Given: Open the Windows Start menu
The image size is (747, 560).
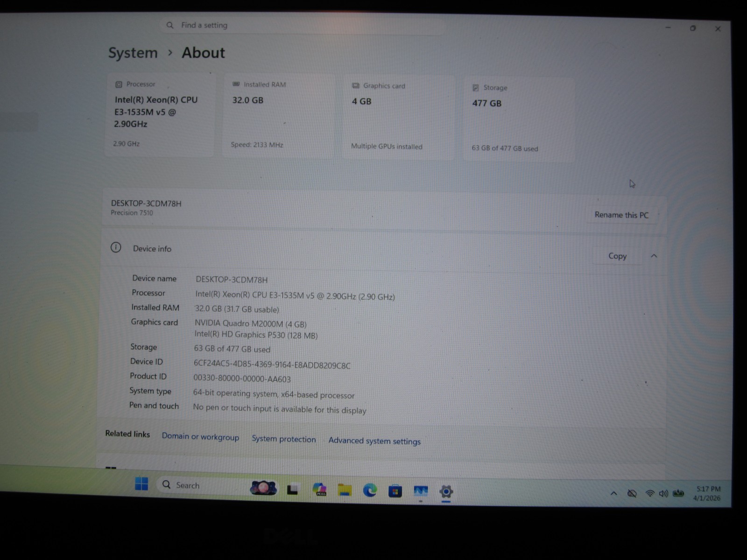Looking at the screenshot, I should pyautogui.click(x=141, y=484).
